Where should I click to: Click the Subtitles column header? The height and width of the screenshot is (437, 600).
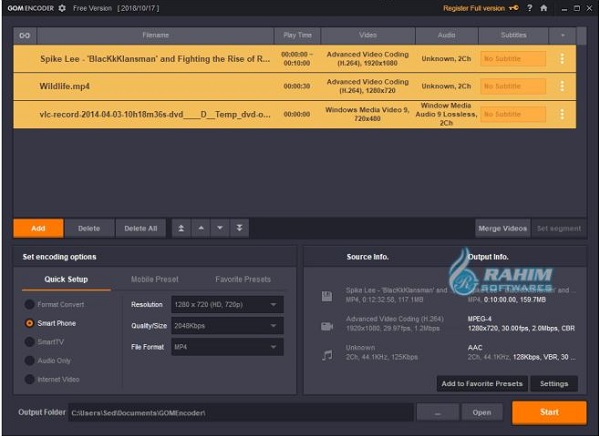tap(514, 35)
